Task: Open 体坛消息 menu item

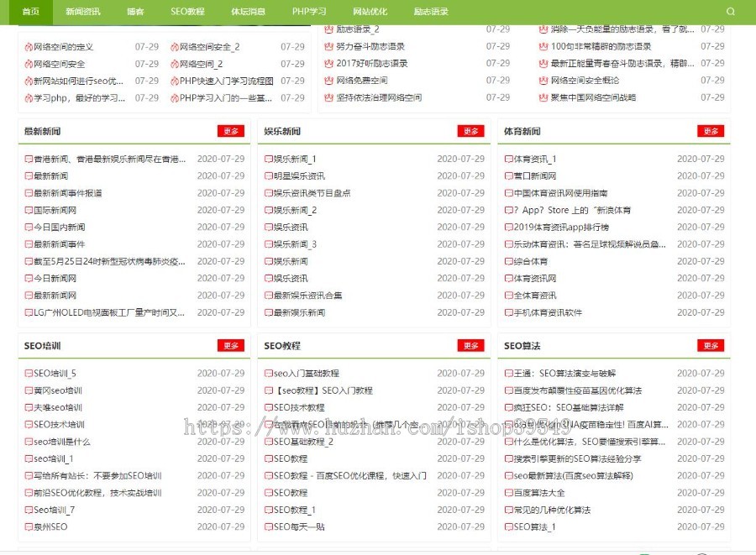Action: (x=248, y=12)
